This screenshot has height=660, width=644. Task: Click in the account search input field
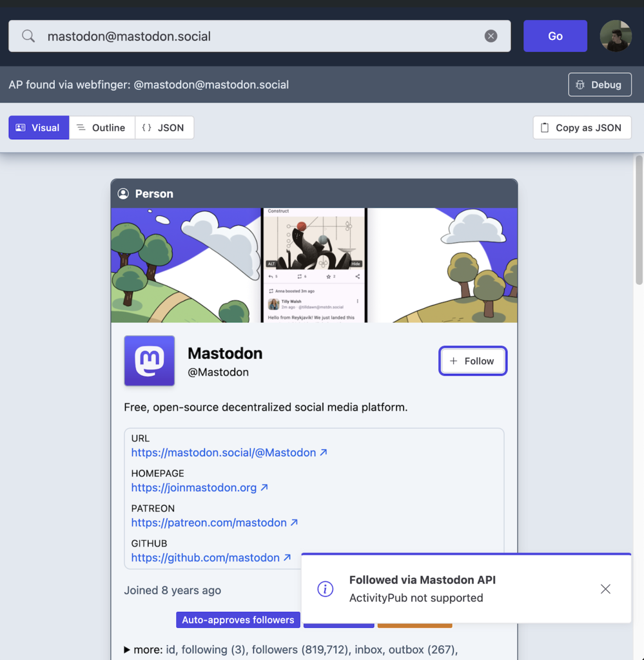click(258, 36)
